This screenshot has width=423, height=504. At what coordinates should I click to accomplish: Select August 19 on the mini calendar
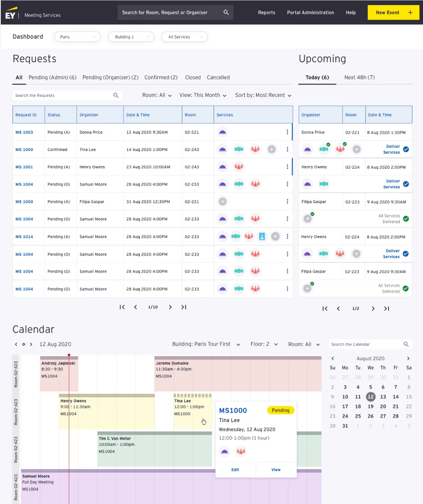coord(370,406)
